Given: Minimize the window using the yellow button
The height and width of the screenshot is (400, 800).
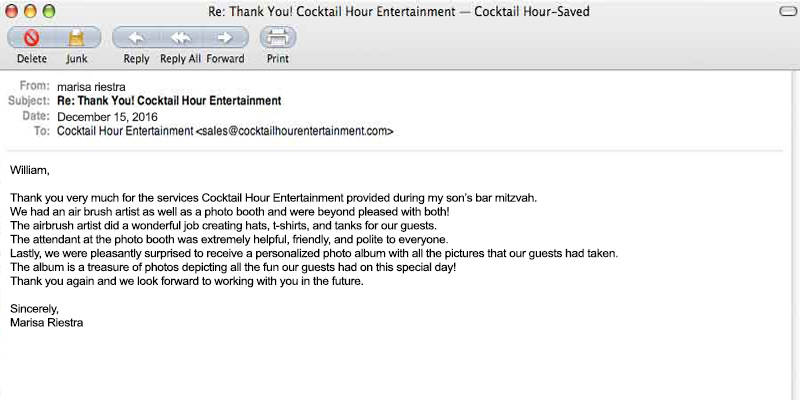Looking at the screenshot, I should [31, 11].
